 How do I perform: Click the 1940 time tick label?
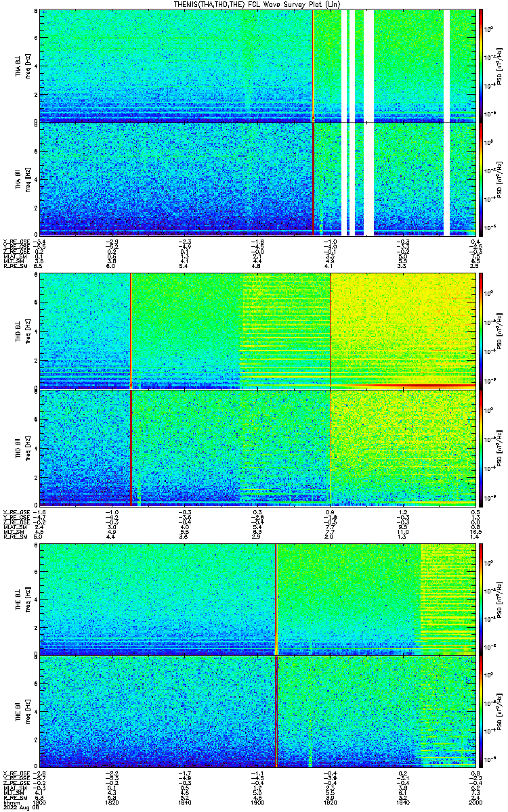(402, 803)
